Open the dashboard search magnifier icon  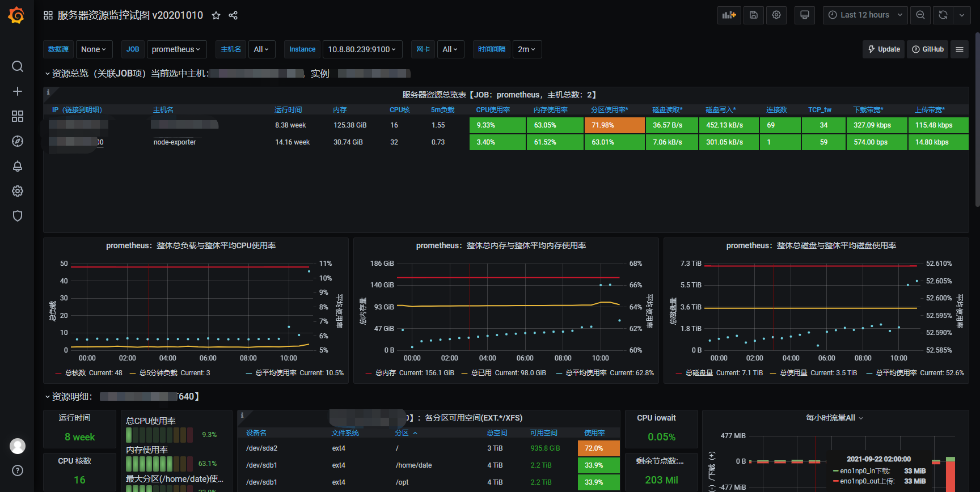pyautogui.click(x=18, y=66)
